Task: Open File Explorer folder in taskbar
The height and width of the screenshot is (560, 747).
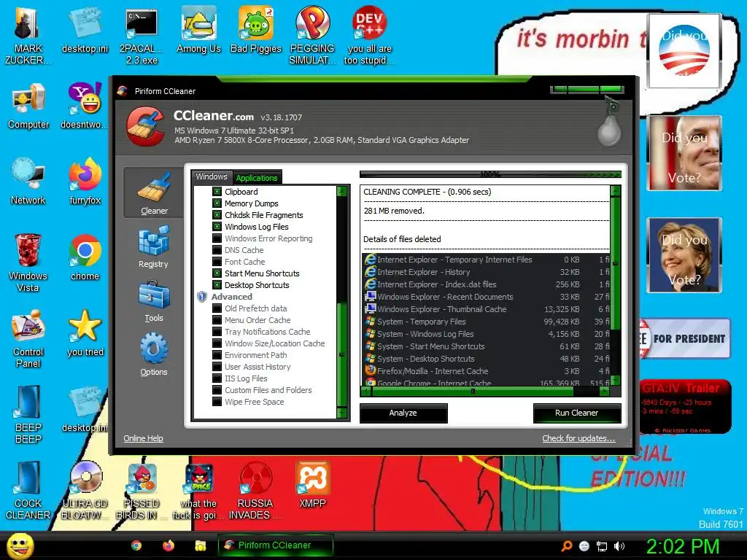Action: coord(200,545)
